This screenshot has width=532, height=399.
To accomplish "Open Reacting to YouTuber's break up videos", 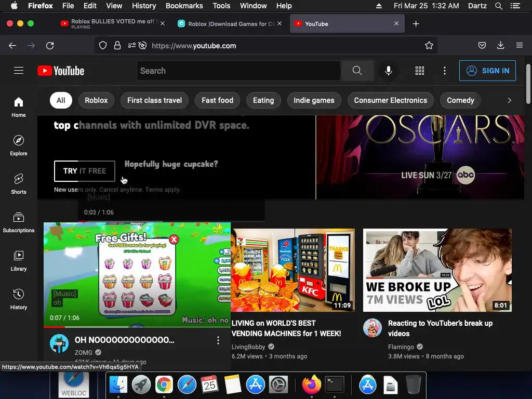I will (440, 328).
